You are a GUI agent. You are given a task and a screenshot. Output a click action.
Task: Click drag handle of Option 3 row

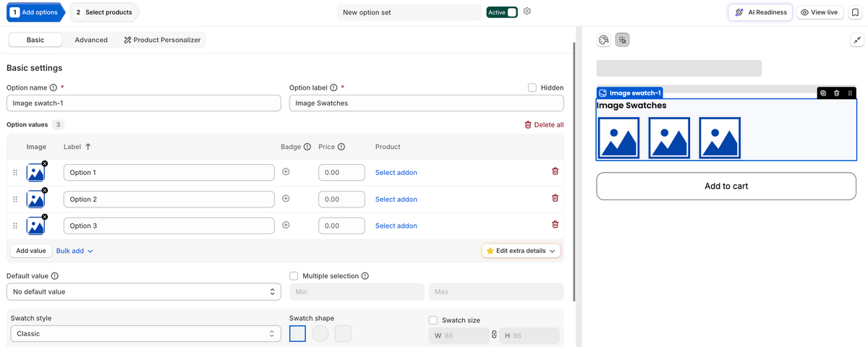[15, 226]
